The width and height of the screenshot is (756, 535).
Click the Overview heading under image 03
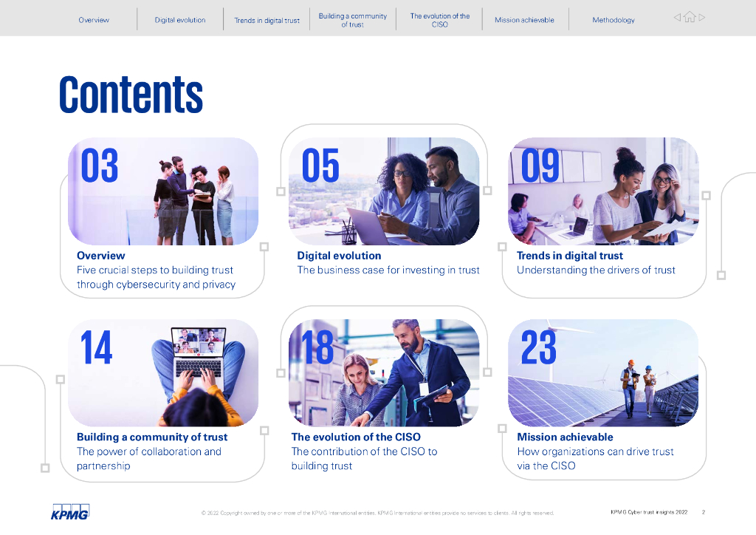[x=100, y=256]
